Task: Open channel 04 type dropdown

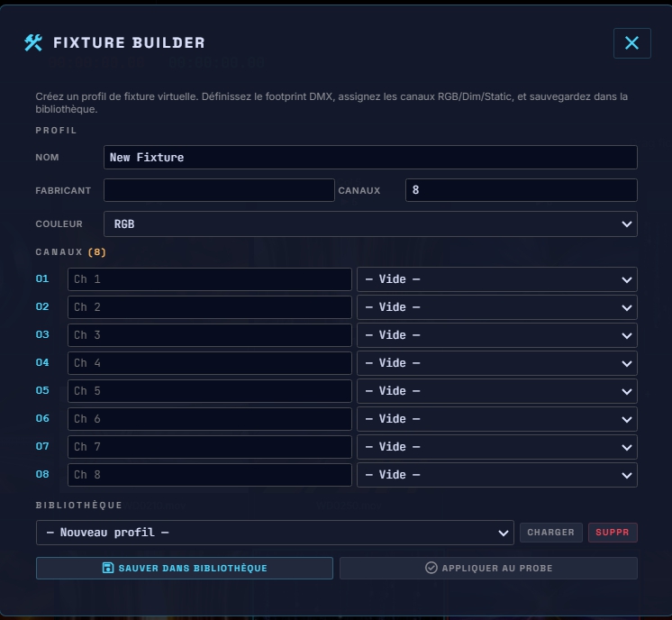Action: pyautogui.click(x=497, y=363)
